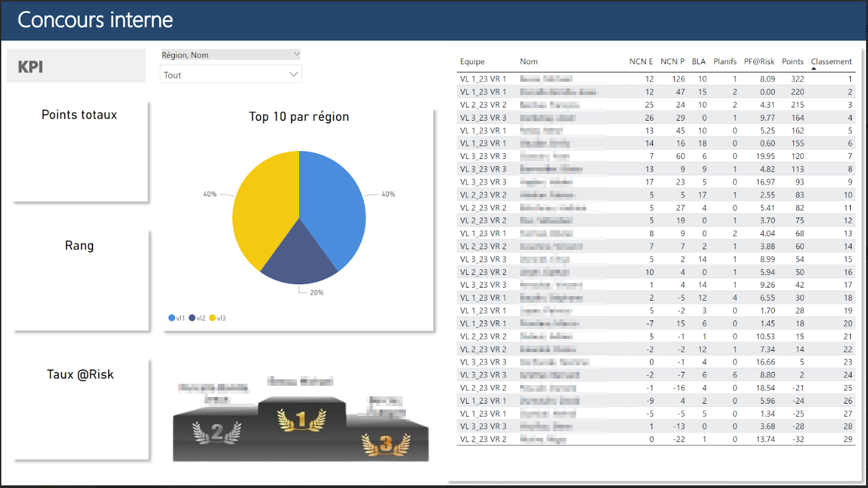This screenshot has height=488, width=868.
Task: Select the vl1 legend marker
Action: pyautogui.click(x=172, y=319)
